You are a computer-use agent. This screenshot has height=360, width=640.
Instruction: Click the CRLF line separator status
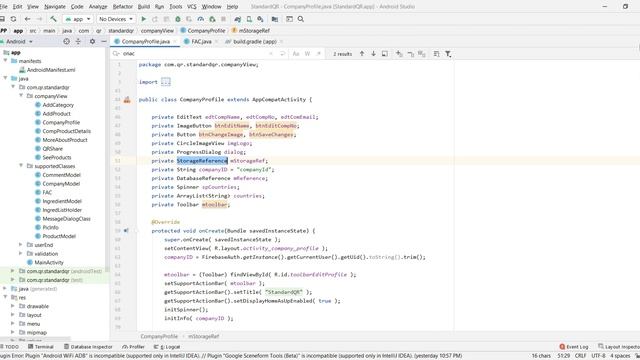click(x=580, y=356)
